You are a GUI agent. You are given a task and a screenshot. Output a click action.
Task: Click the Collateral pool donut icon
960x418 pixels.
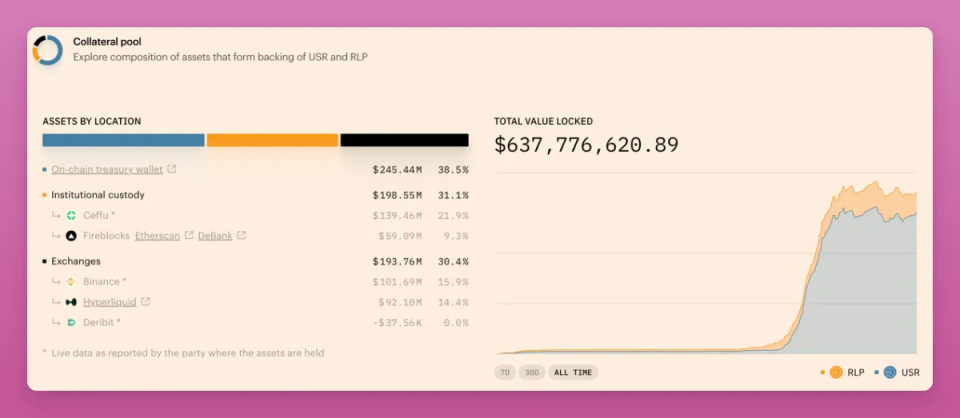47,49
